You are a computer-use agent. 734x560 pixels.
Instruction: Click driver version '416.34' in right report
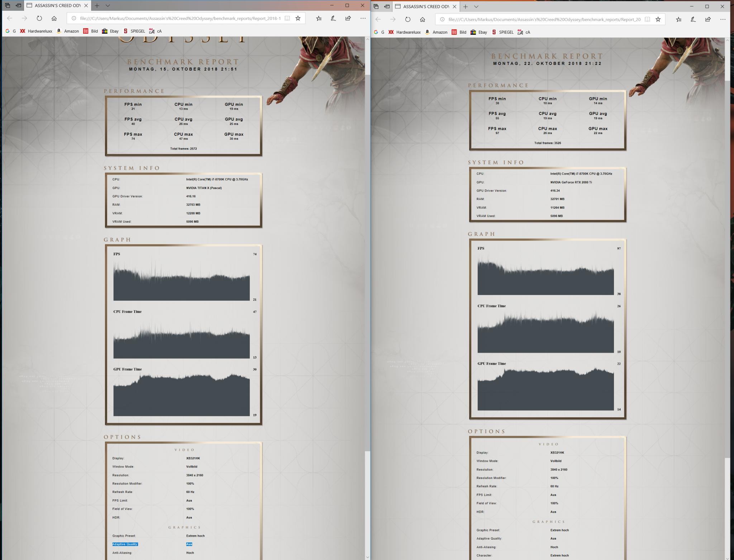tap(555, 191)
